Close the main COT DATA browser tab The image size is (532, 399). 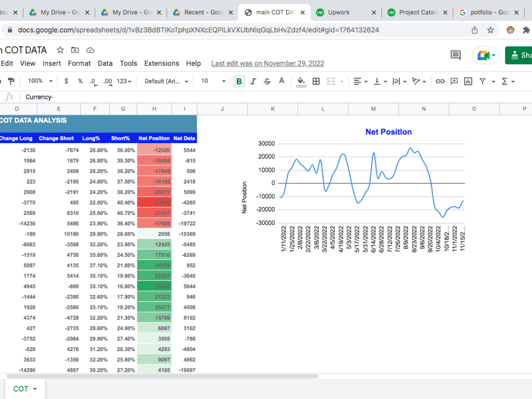(303, 13)
